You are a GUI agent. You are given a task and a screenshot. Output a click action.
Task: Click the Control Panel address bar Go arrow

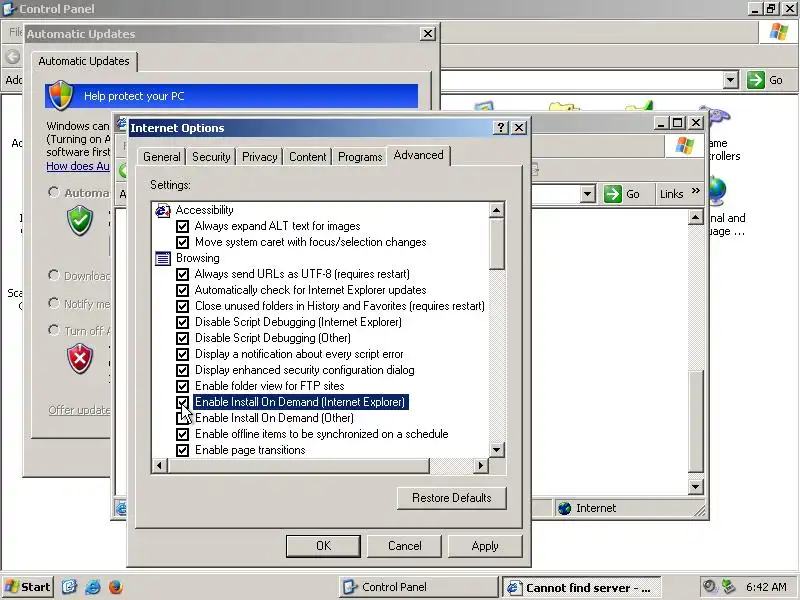(756, 80)
